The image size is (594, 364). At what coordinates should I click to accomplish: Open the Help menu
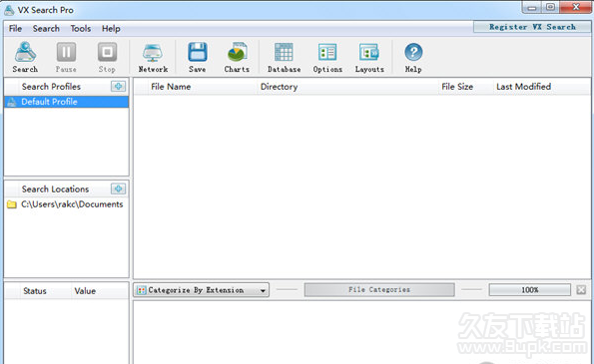111,28
